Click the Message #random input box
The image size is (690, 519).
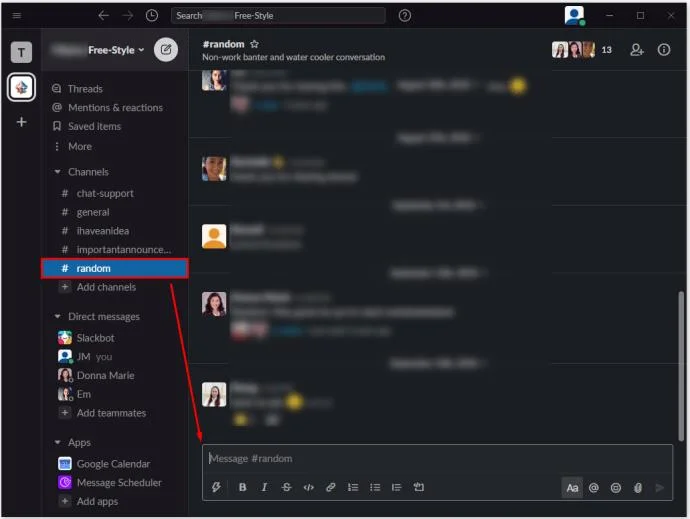437,459
